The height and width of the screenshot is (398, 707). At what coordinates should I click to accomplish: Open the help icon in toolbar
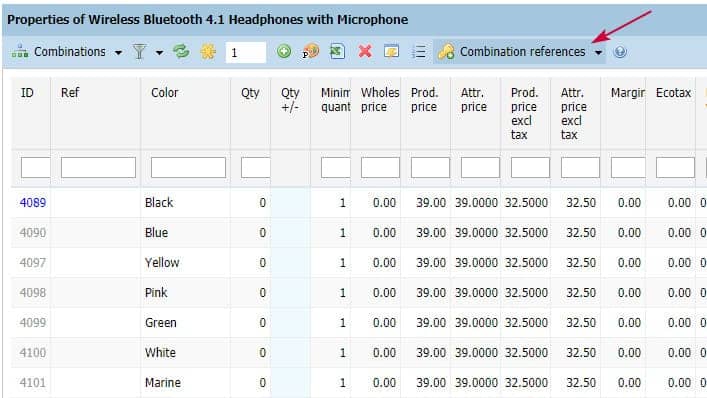point(620,52)
